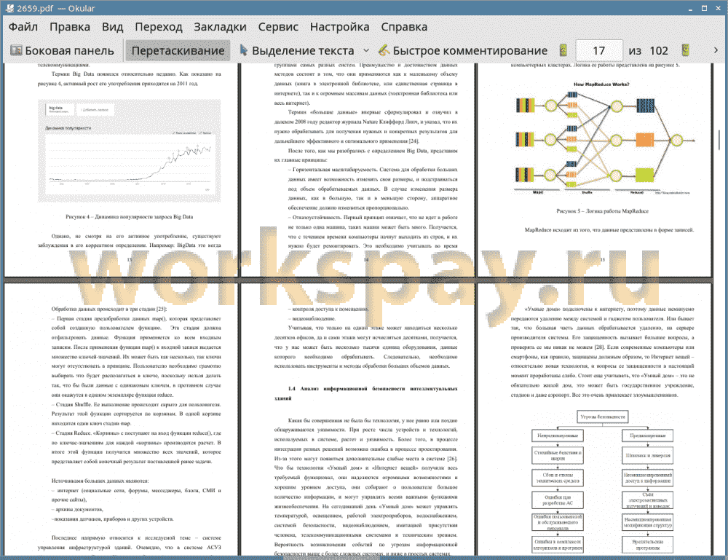Open the Справка menu
This screenshot has width=728, height=560.
point(404,27)
